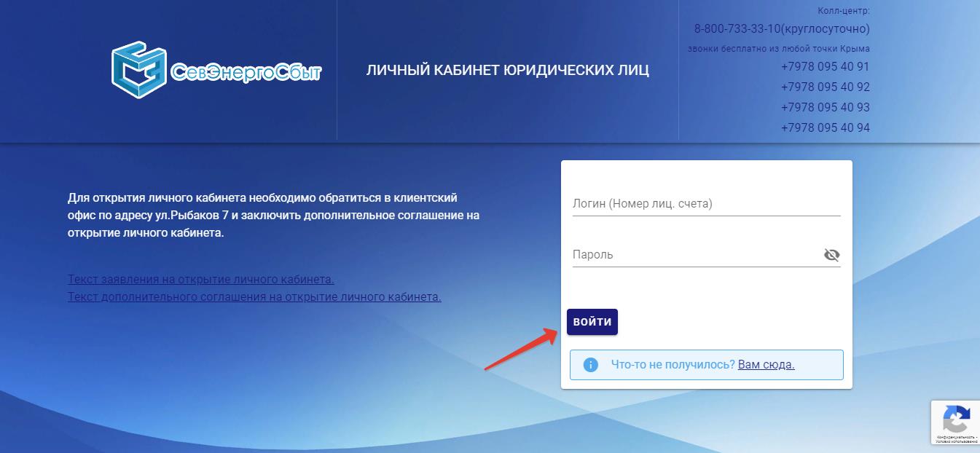
Task: Open 'Текст дополнительного соглашения' link
Action: click(x=254, y=297)
